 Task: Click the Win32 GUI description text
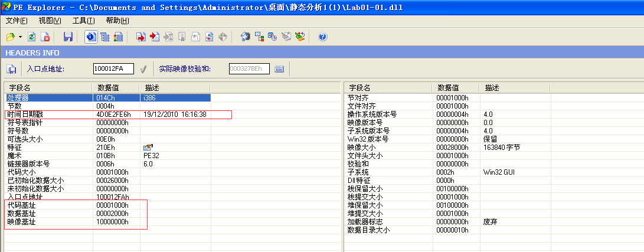(x=499, y=172)
